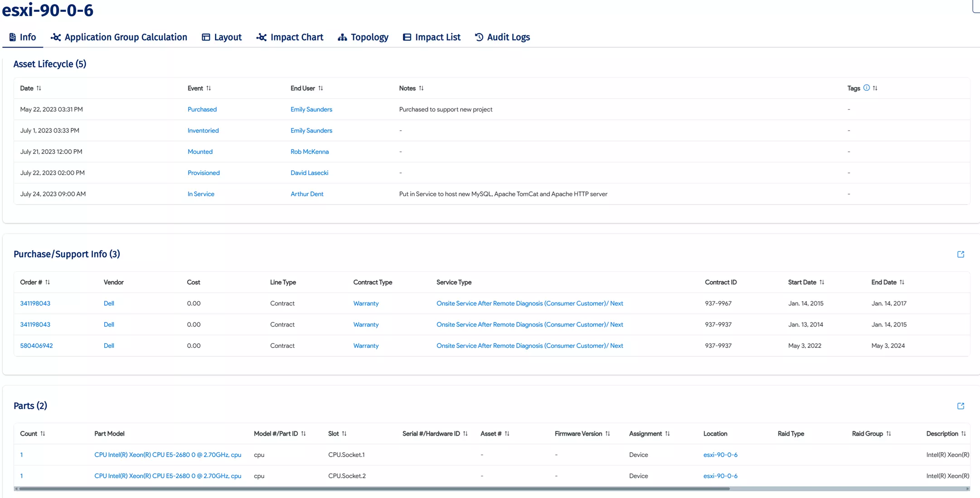Image resolution: width=980 pixels, height=498 pixels.
Task: Open external link icon for Purchase/Support Info
Action: tap(961, 254)
